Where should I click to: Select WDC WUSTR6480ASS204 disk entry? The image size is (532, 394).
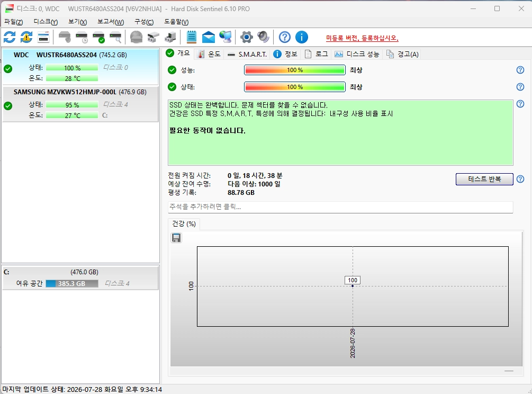click(80, 67)
